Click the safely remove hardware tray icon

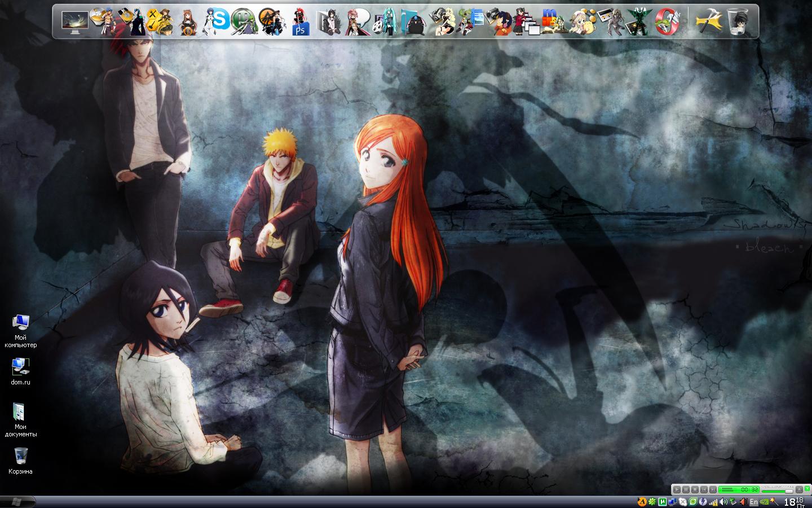tap(734, 502)
